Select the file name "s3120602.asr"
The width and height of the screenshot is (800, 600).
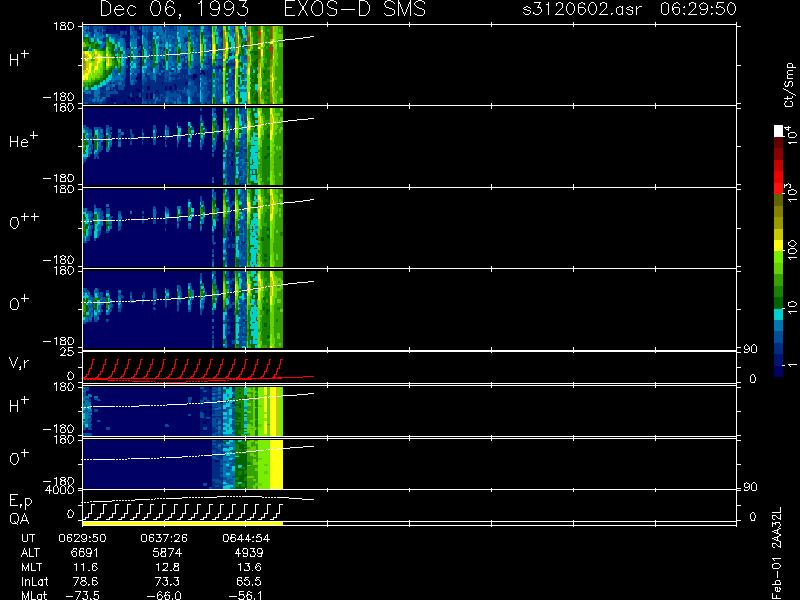pos(582,9)
